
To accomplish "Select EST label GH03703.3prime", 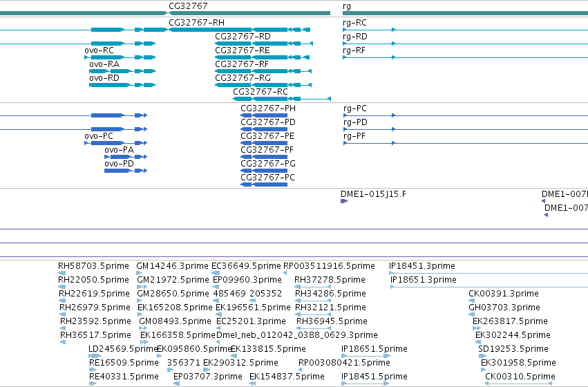I will point(504,308).
